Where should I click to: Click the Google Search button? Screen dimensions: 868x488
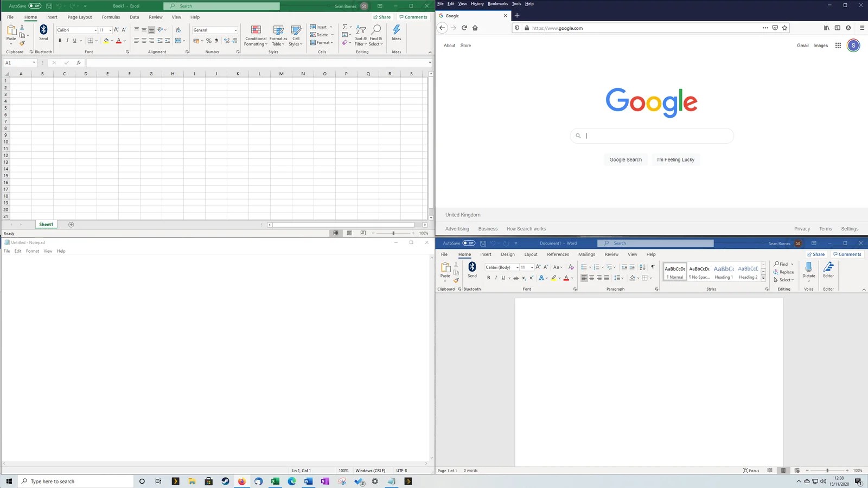pos(626,160)
